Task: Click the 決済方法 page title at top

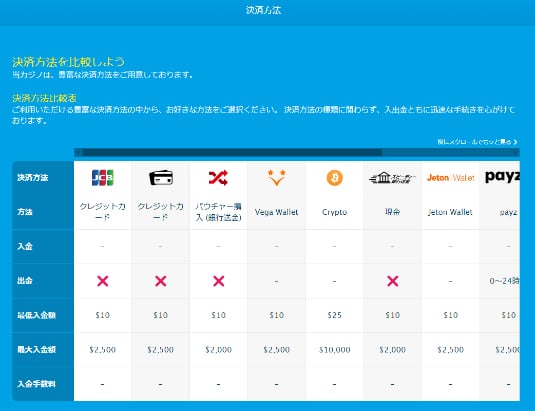Action: point(263,10)
